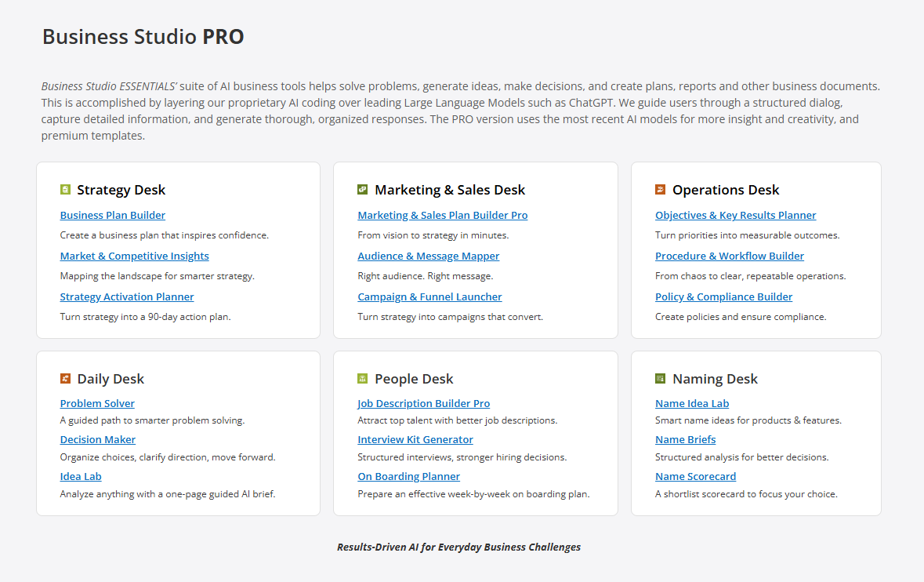Select the Procedure & Workflow Builder link

pos(730,256)
